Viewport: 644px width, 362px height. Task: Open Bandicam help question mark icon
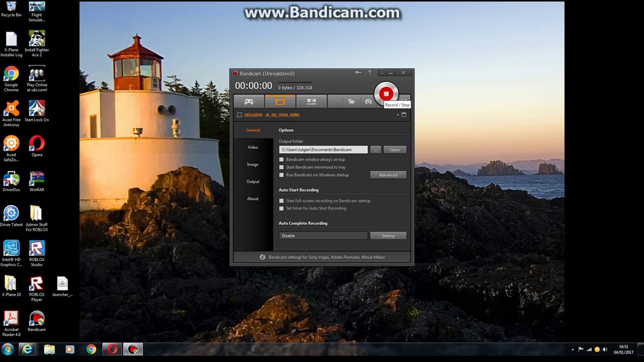[x=369, y=73]
